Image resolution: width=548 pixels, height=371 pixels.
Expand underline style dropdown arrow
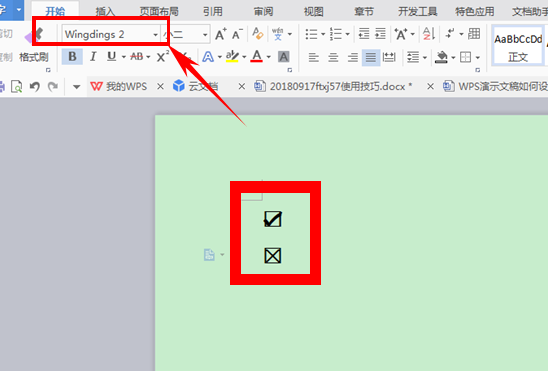[124, 57]
